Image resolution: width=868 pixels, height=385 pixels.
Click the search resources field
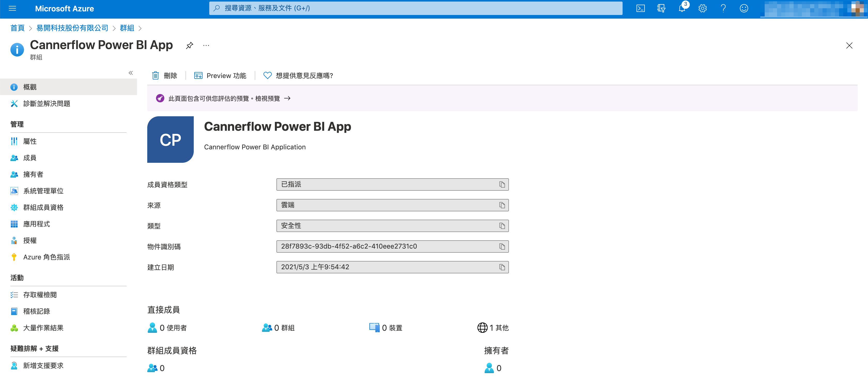click(416, 8)
